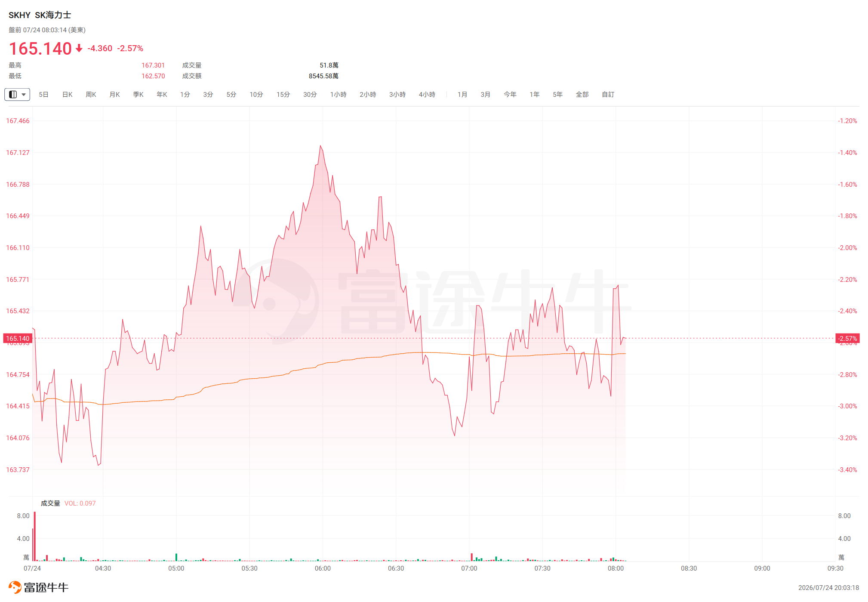Click the 最高 value 167.301
Screen dimensions: 868x602
coord(153,65)
